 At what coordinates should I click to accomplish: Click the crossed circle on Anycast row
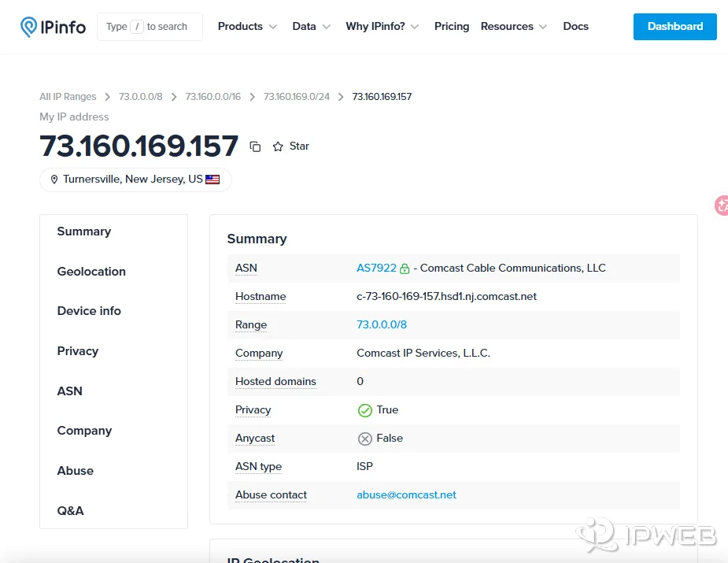[x=364, y=439]
